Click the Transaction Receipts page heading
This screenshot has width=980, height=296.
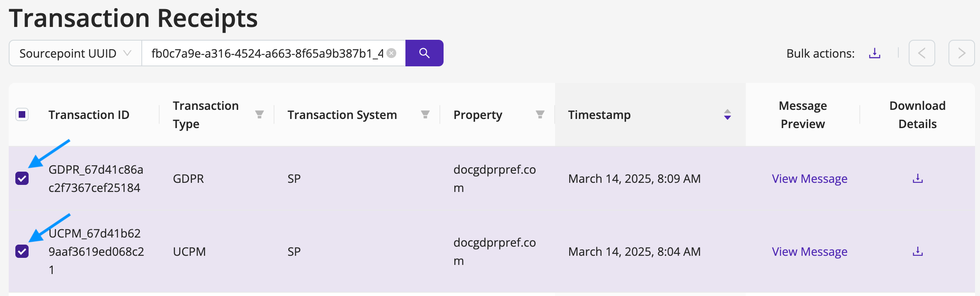[133, 18]
